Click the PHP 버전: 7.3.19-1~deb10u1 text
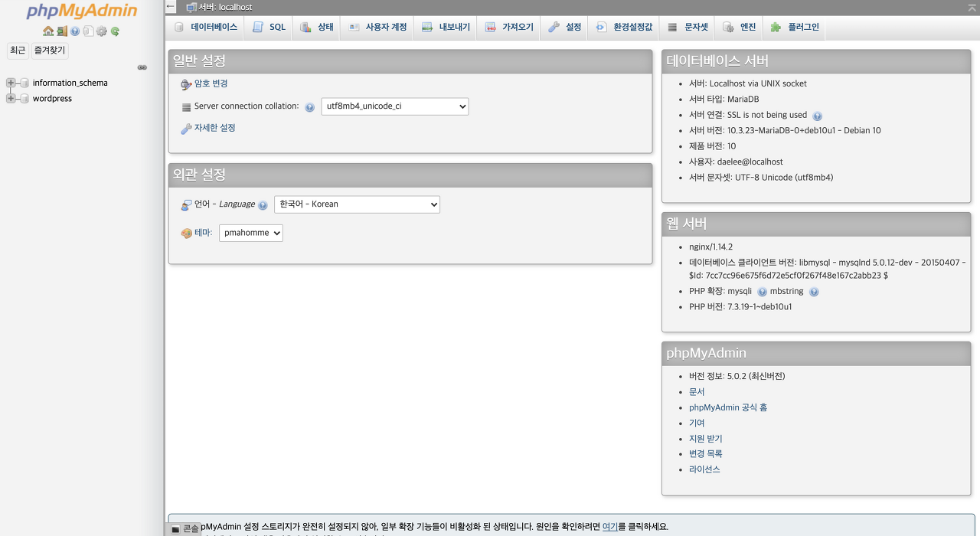The image size is (980, 536). pyautogui.click(x=740, y=307)
